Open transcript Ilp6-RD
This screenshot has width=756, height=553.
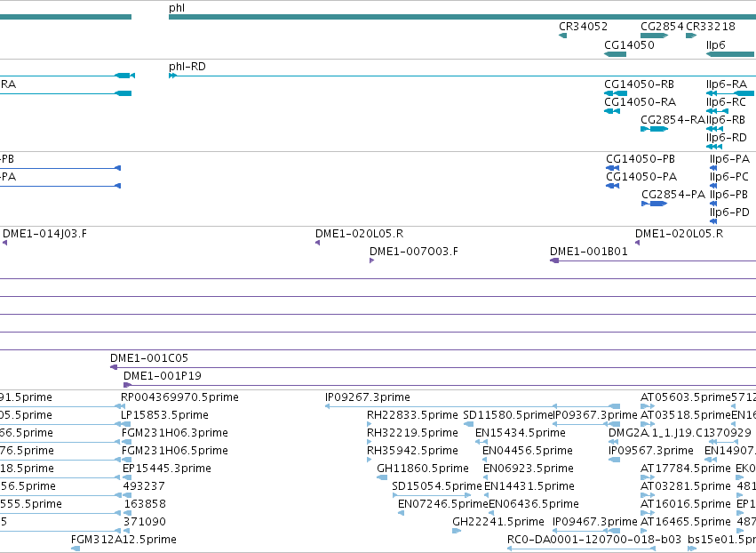726,138
